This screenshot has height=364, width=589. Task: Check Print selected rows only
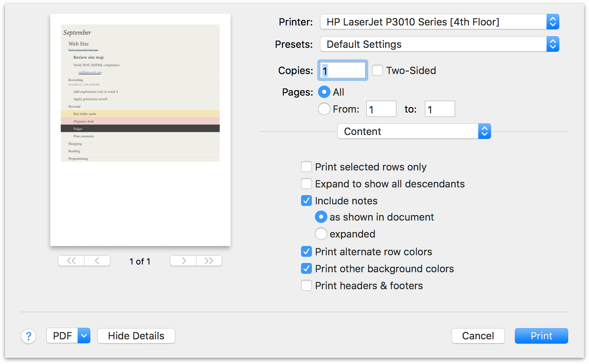pos(306,167)
